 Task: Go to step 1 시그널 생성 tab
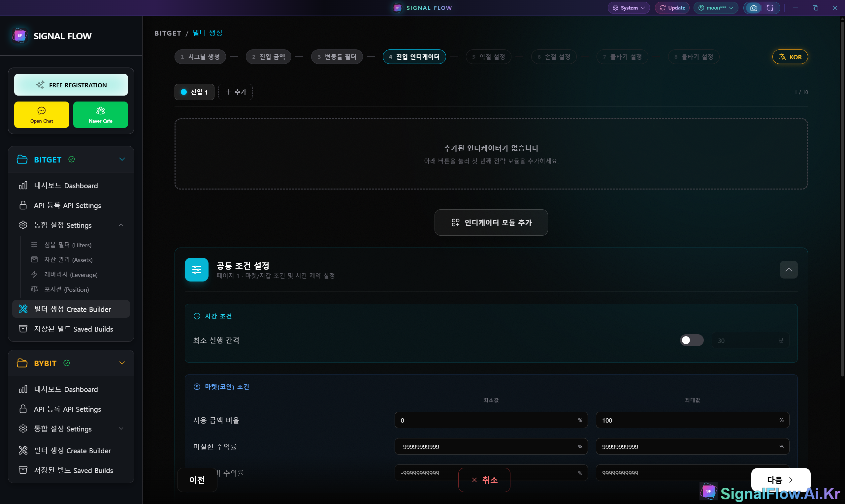coord(200,56)
